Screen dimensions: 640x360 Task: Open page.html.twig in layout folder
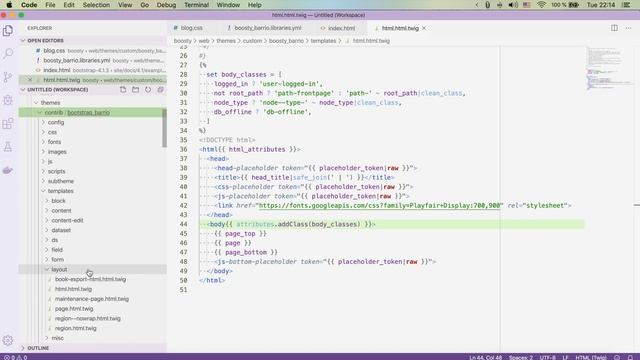point(74,309)
